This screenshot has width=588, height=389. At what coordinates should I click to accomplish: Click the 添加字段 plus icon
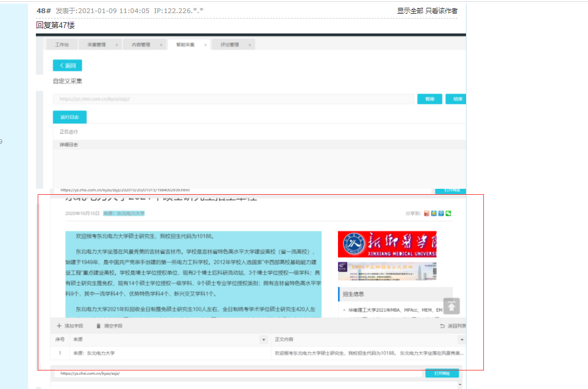59,326
